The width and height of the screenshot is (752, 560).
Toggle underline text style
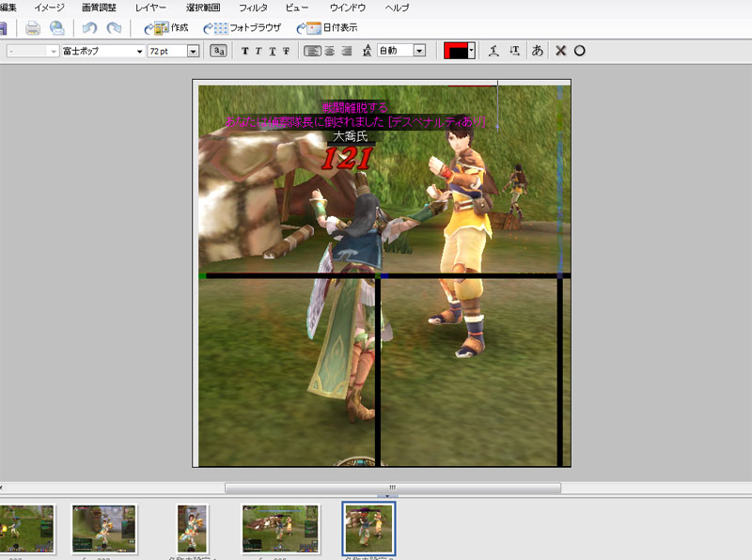pos(272,51)
